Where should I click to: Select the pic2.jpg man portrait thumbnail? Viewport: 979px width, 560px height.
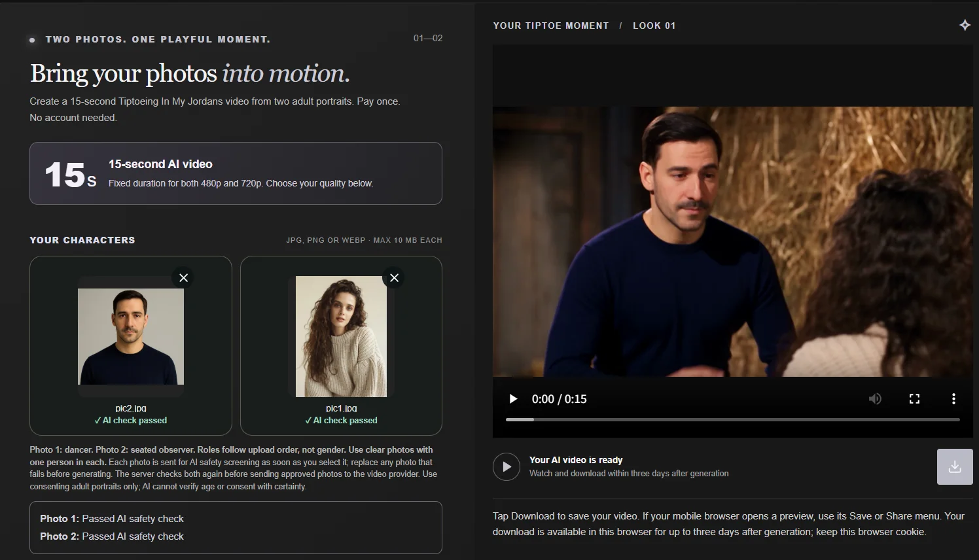click(131, 337)
